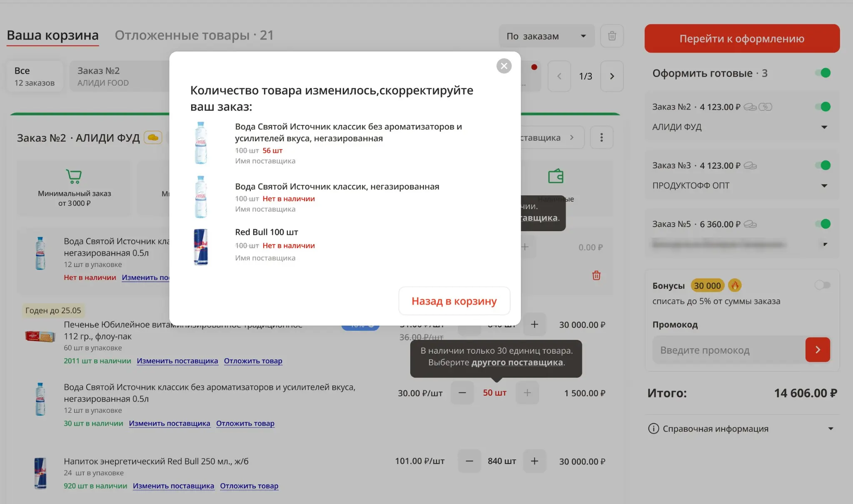This screenshot has height=504, width=853.
Task: Select the Заказ №2 АЛИДИ FOOD tab
Action: [x=120, y=76]
